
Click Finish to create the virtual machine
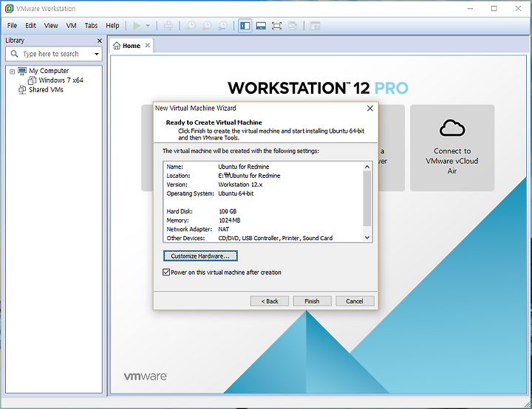[x=312, y=301]
